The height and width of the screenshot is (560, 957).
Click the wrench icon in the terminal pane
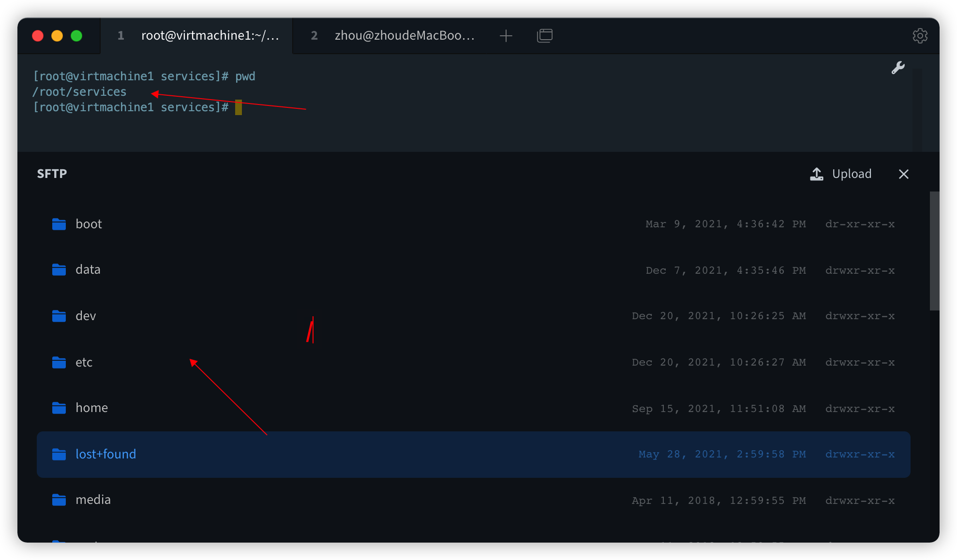pyautogui.click(x=898, y=68)
